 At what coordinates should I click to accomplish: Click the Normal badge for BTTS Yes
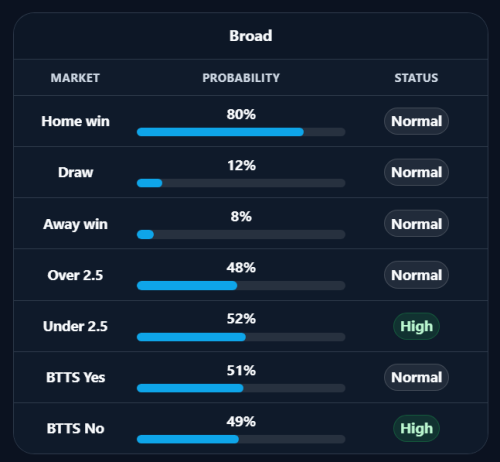(416, 377)
